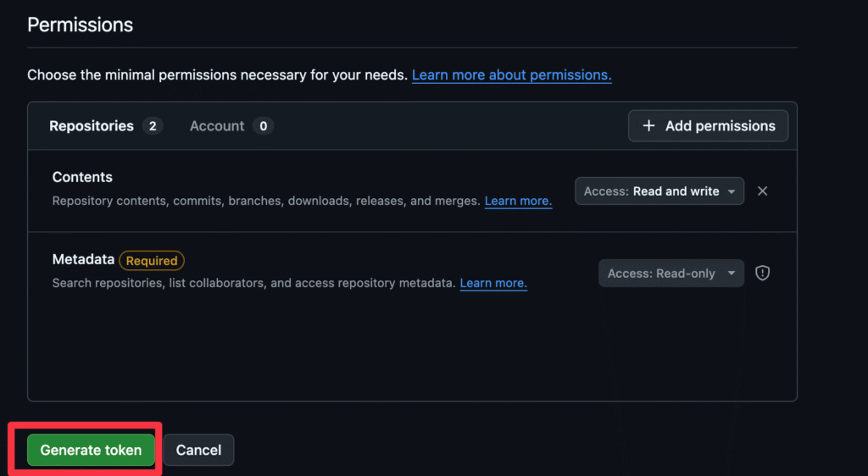Open the Contents access level dropdown
Screen dimensions: 868x476
[x=659, y=191]
